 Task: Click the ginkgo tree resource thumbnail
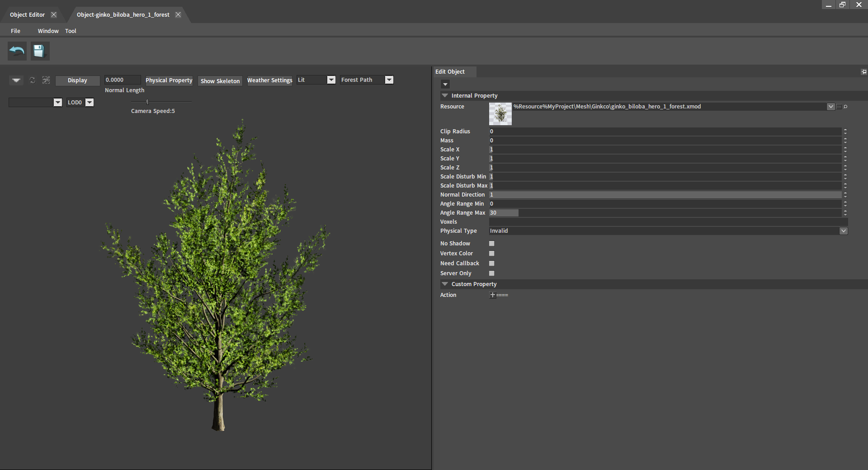coord(500,114)
